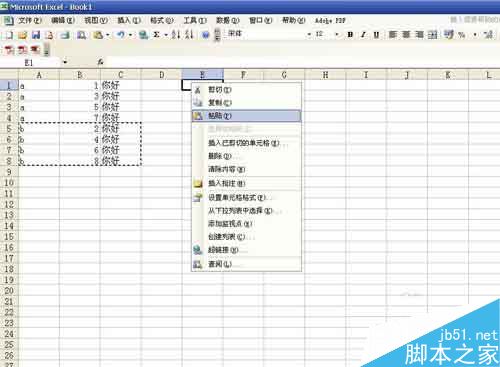The width and height of the screenshot is (500, 367).
Task: Click the AutoSum sigma icon
Action: [x=156, y=35]
